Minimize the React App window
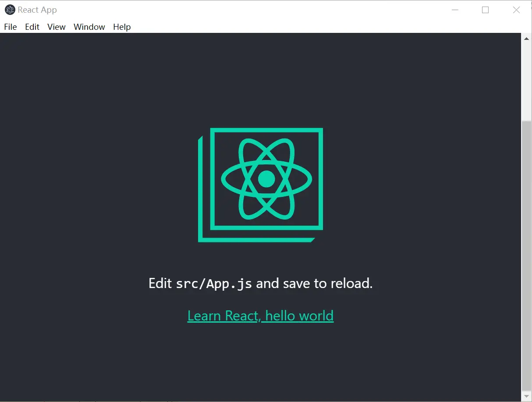 pyautogui.click(x=455, y=10)
